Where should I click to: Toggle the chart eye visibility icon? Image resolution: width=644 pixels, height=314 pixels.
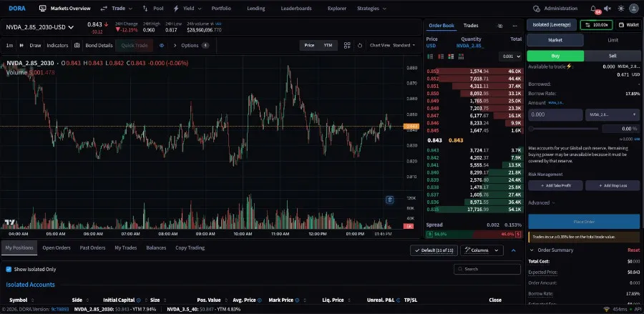coord(162,46)
